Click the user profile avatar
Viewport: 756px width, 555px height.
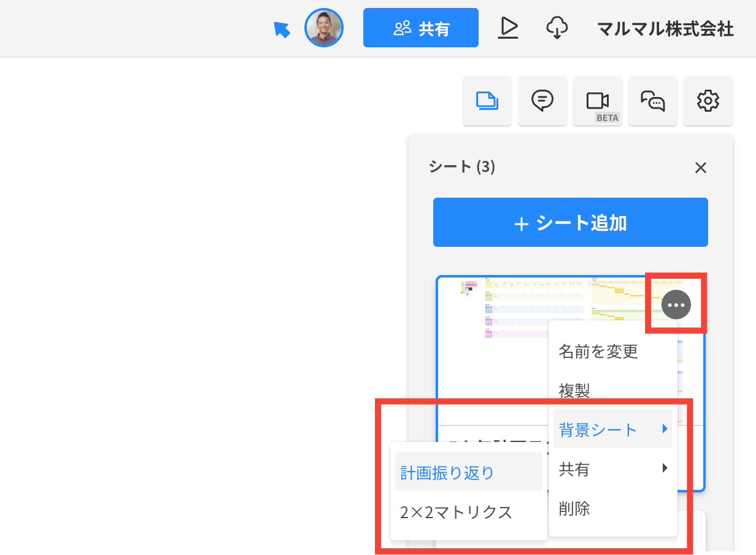pyautogui.click(x=324, y=28)
